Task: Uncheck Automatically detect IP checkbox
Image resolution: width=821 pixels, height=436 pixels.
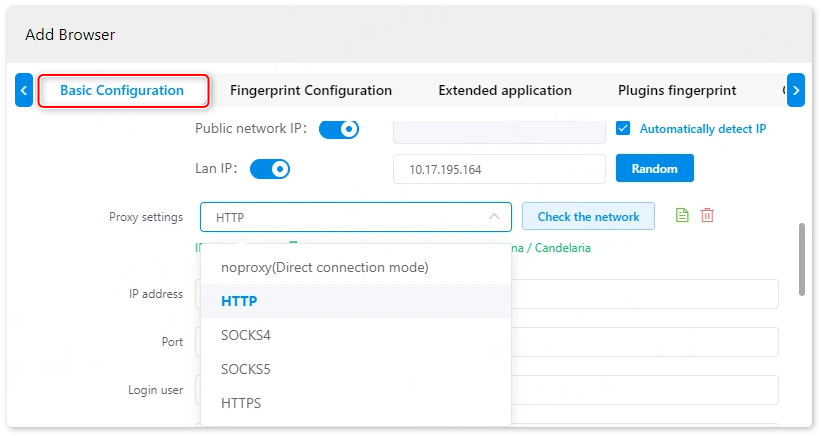Action: coord(623,129)
